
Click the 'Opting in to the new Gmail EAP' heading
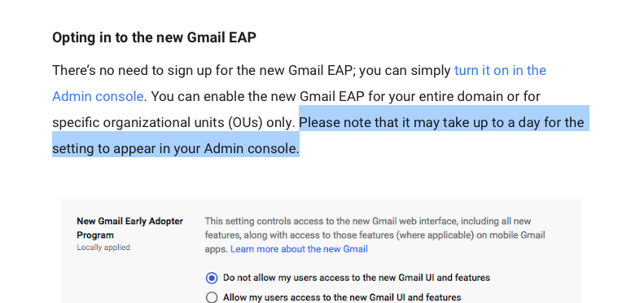coord(154,37)
